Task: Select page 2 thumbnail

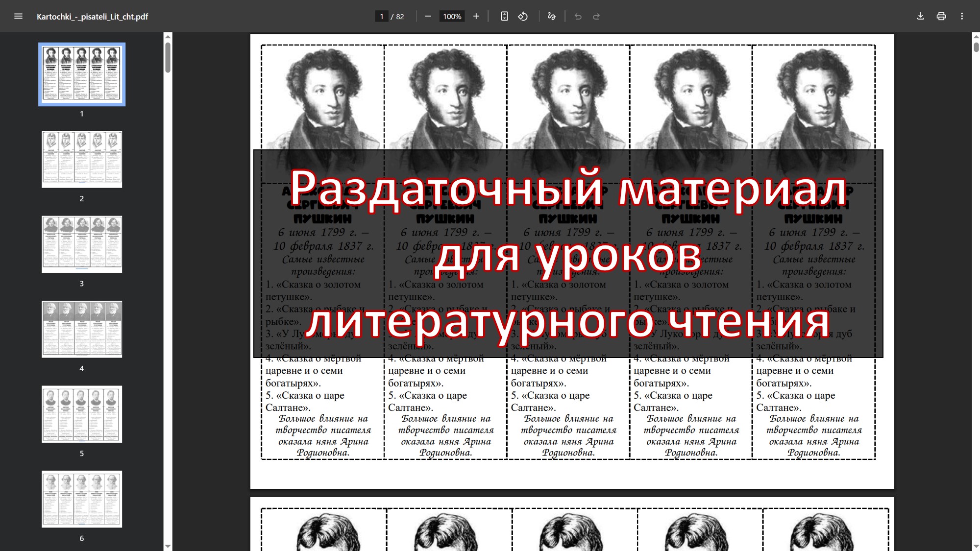Action: [82, 159]
